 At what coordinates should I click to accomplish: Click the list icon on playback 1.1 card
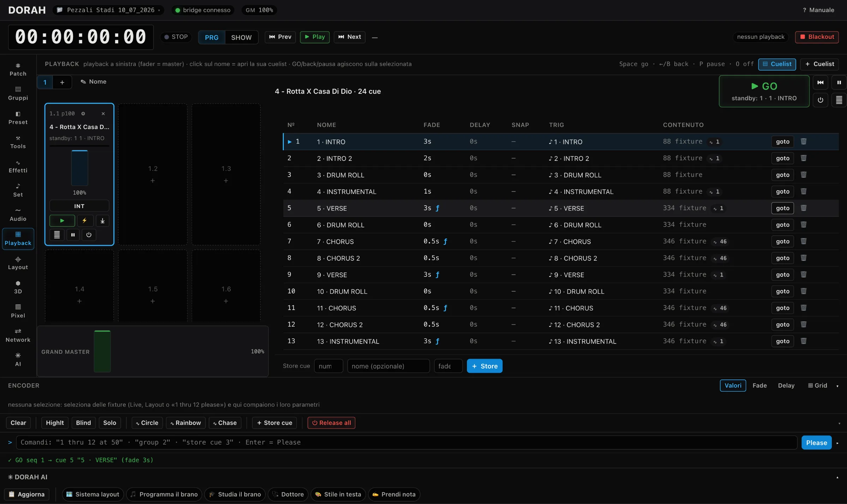[x=57, y=235]
